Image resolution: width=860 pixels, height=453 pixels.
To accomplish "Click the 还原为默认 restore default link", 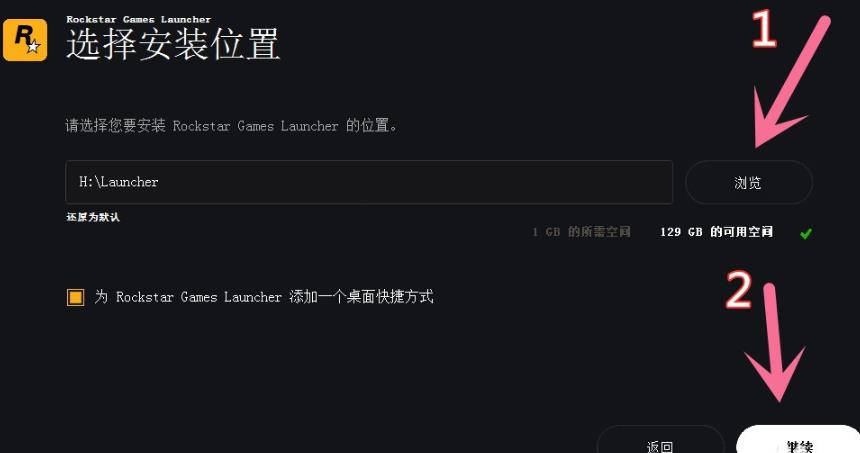I will [x=93, y=217].
